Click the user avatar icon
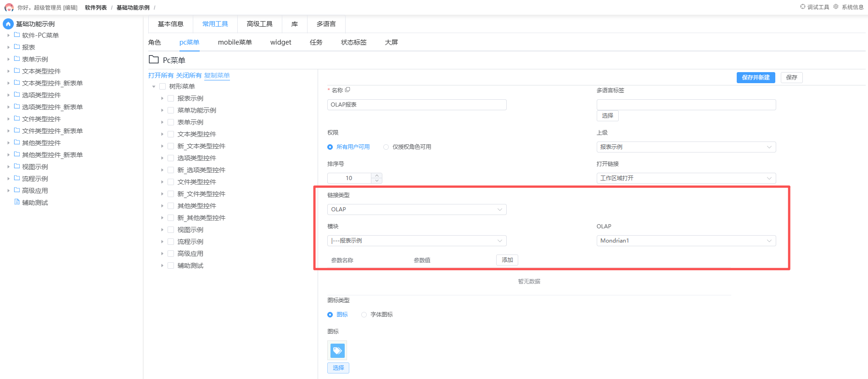 click(x=9, y=7)
